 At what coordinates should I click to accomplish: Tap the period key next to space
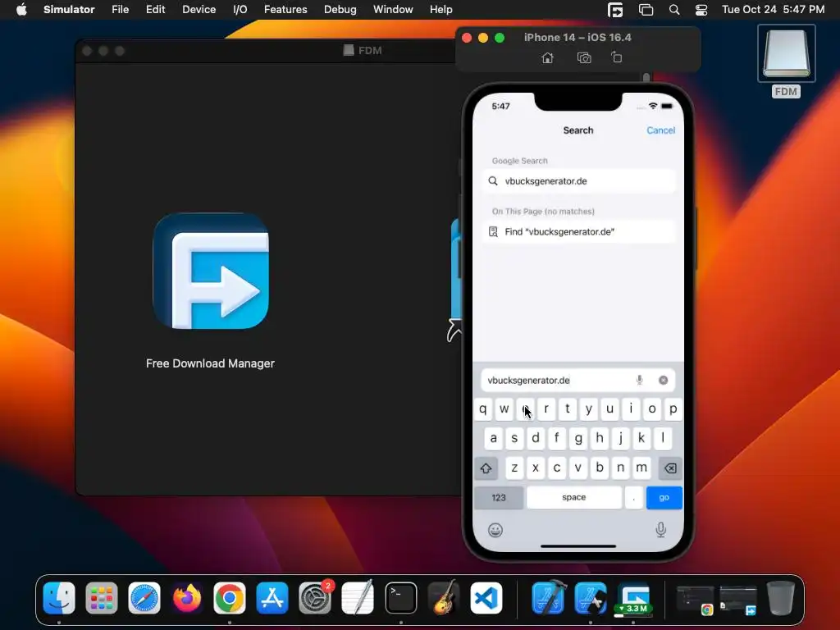tap(634, 498)
